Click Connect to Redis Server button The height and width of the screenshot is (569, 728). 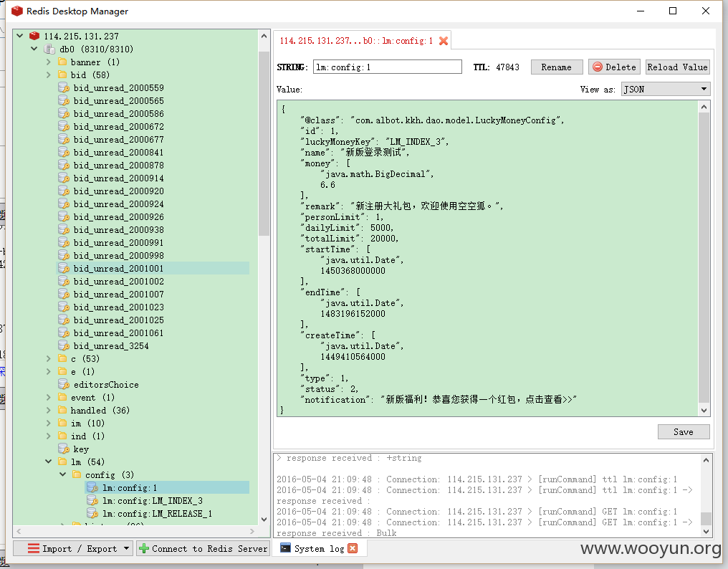tap(203, 548)
